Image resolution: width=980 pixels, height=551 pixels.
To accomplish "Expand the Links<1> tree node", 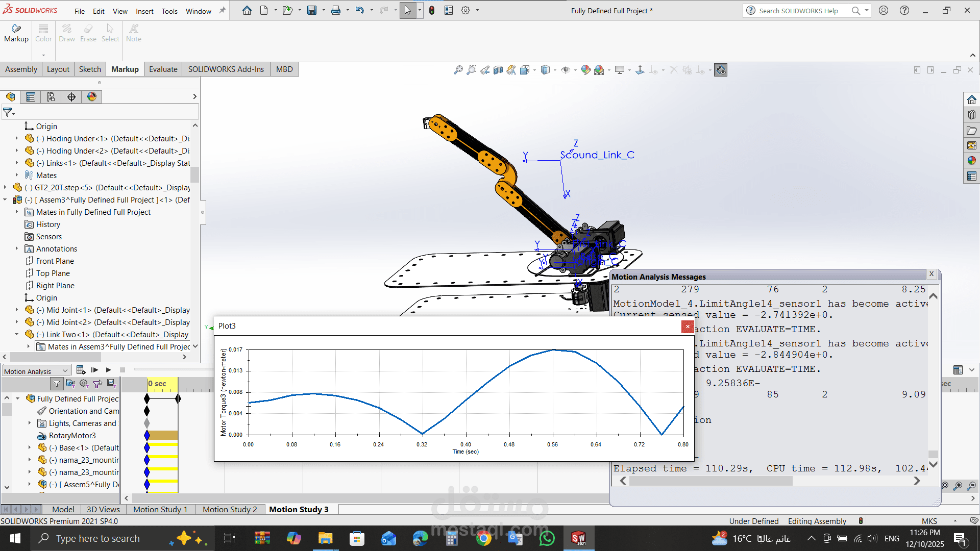I will (17, 163).
